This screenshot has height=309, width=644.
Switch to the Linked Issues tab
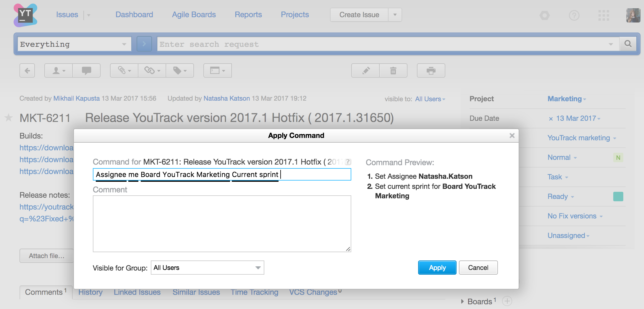pyautogui.click(x=137, y=292)
